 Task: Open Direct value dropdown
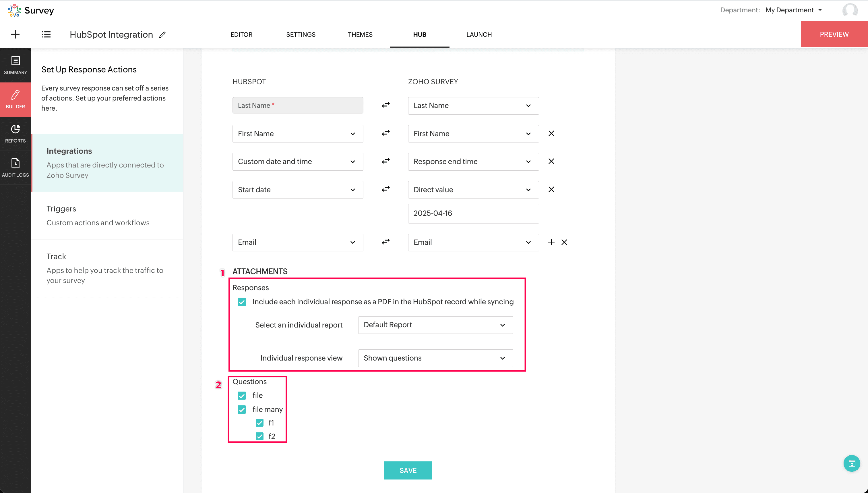pos(473,190)
